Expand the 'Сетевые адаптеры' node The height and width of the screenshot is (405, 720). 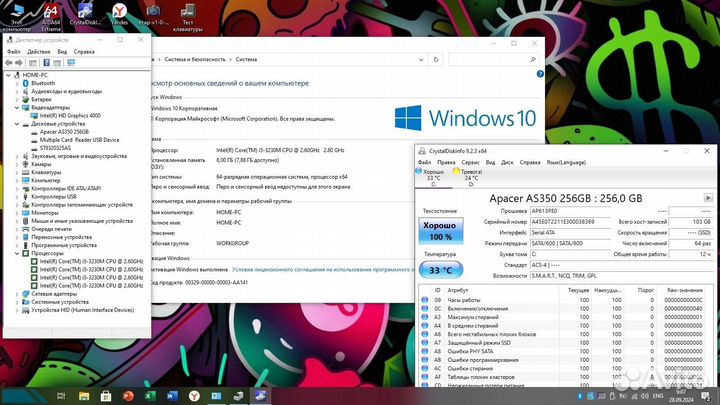17,294
